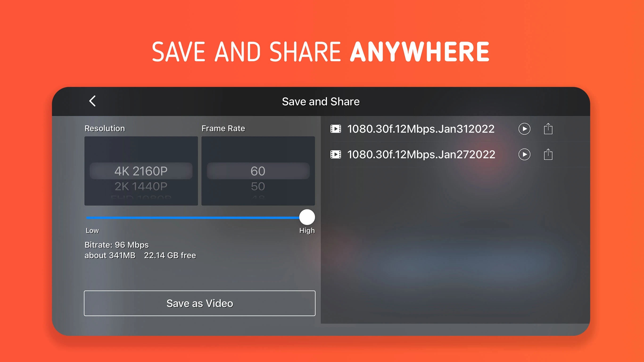
Task: Click the bitrate slider handle
Action: [x=307, y=217]
